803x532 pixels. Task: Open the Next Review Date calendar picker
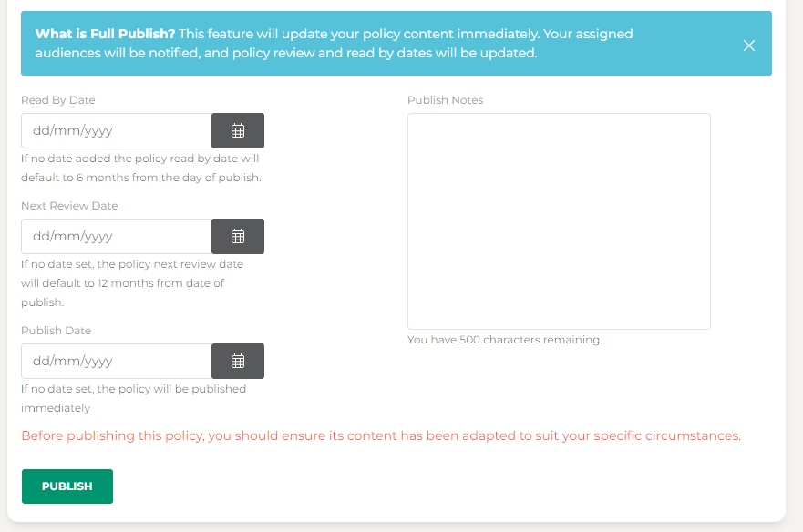(x=238, y=236)
